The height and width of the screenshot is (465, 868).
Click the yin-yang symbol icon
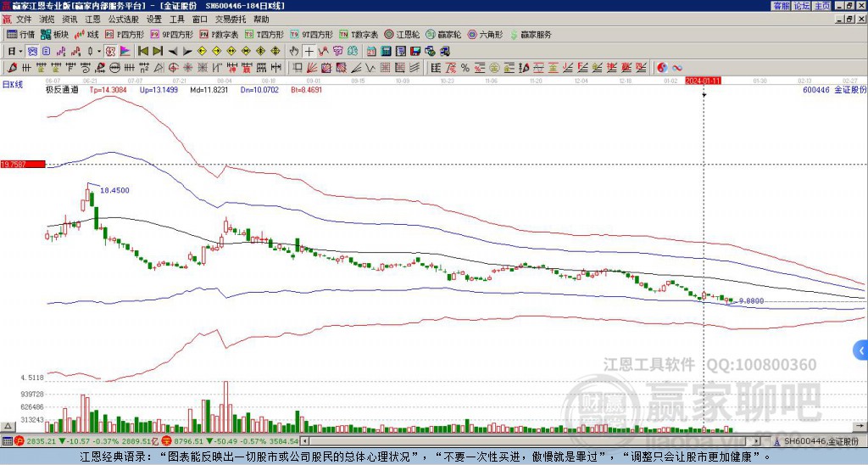coord(662,68)
